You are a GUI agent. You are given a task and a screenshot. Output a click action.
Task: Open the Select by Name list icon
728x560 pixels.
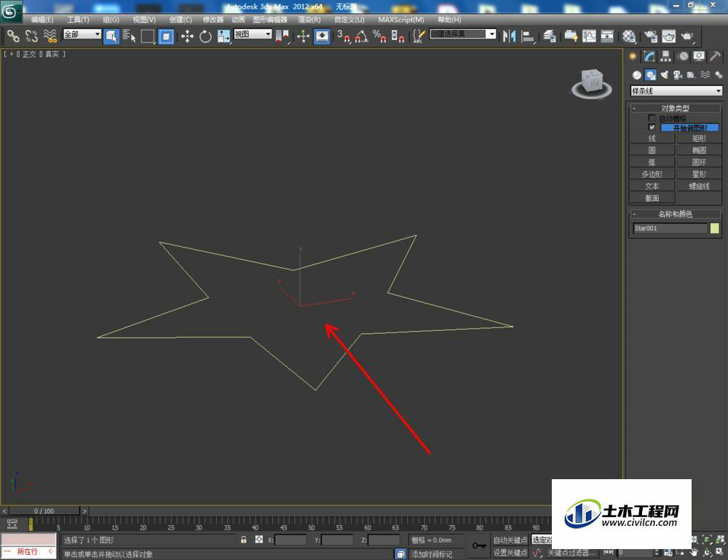click(129, 36)
